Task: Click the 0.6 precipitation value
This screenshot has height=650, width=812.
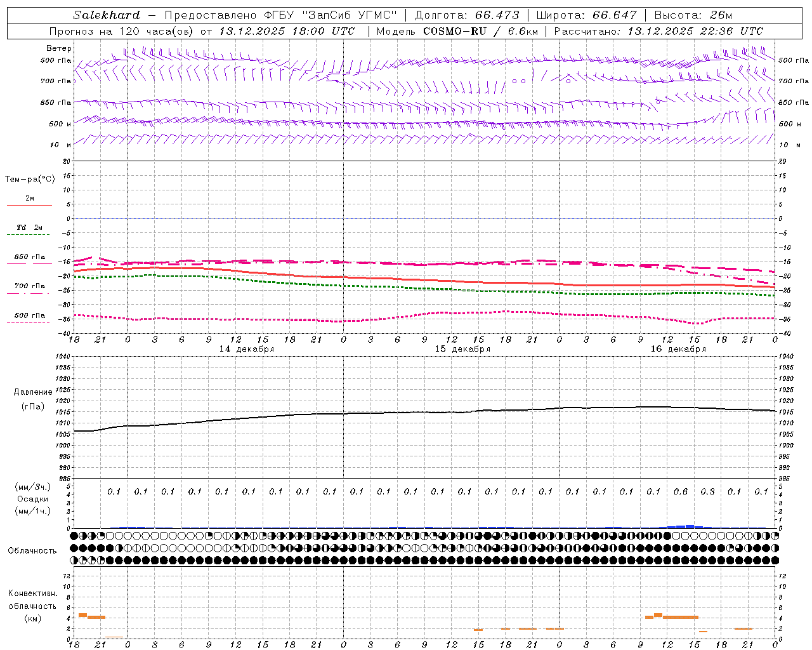Action: click(681, 491)
